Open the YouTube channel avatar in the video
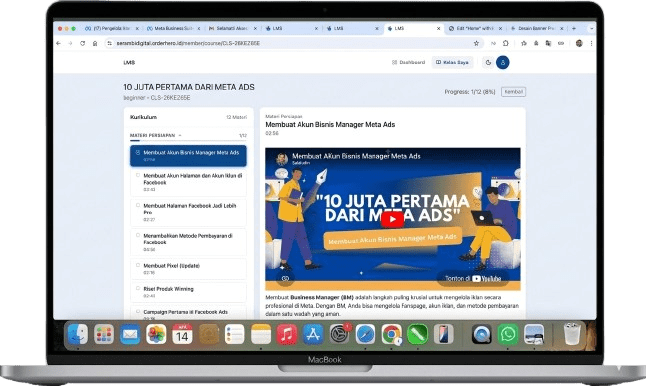The width and height of the screenshot is (646, 386). (x=282, y=159)
